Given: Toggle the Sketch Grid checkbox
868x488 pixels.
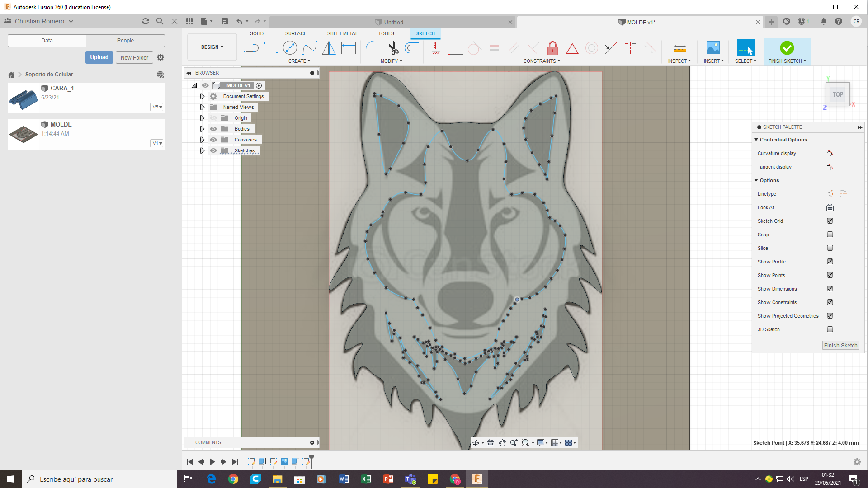Looking at the screenshot, I should (830, 221).
